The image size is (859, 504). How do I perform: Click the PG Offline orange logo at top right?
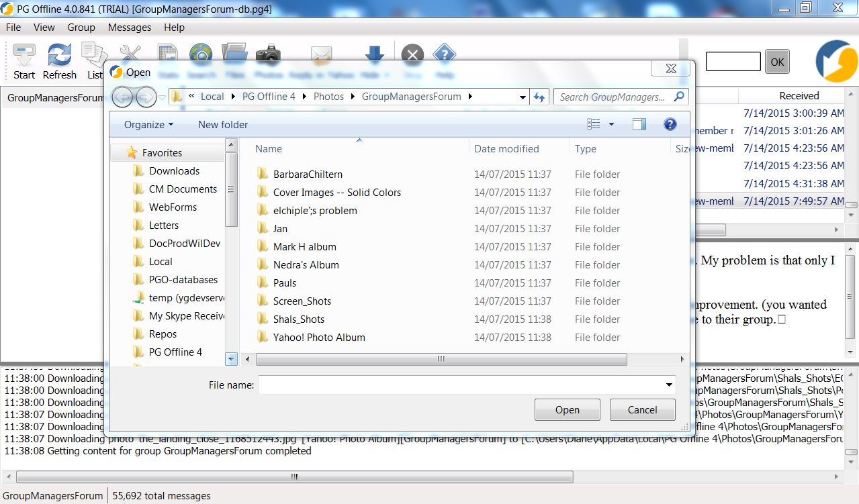click(836, 61)
